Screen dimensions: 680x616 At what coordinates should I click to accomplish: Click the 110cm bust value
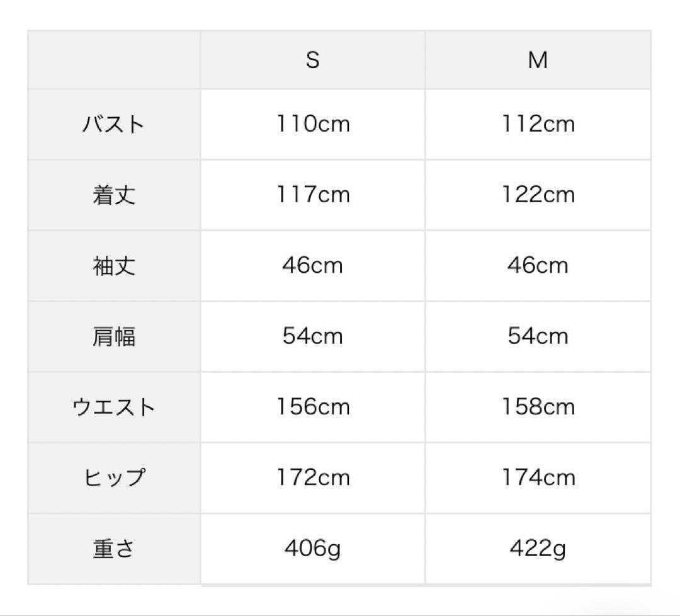coord(313,124)
